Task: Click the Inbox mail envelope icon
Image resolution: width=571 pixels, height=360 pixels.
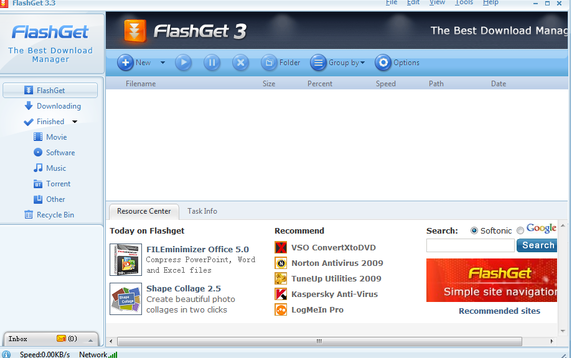Action: click(x=61, y=339)
